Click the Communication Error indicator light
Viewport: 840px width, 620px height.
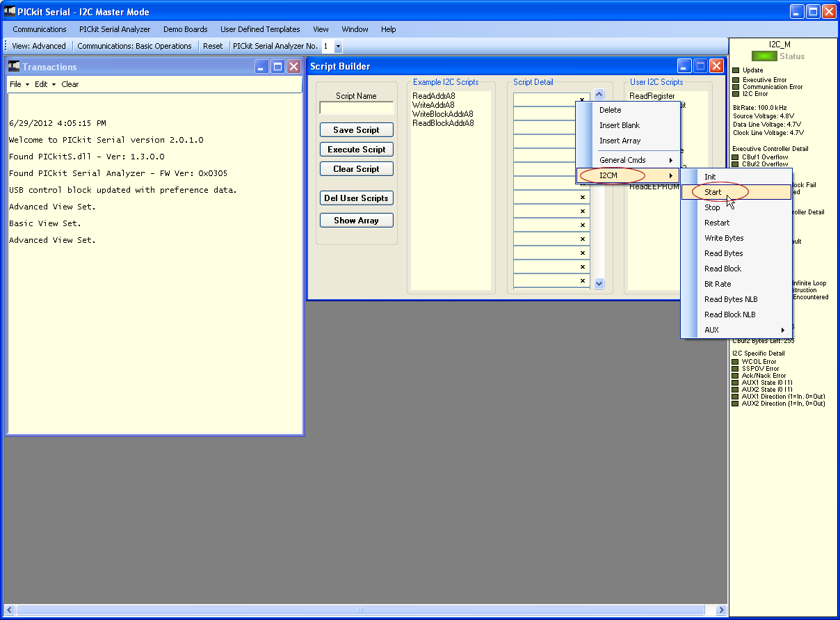735,86
